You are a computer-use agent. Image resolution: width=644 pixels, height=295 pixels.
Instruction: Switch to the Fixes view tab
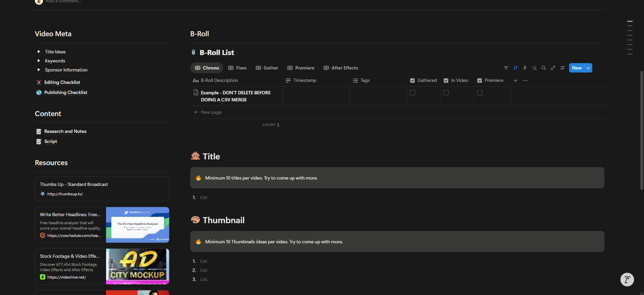click(x=237, y=68)
